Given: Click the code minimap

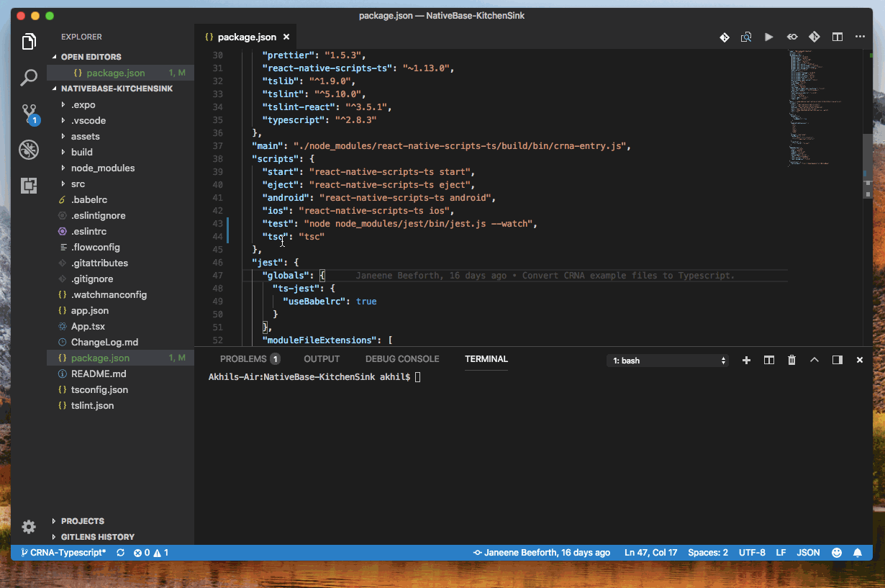Looking at the screenshot, I should [824, 108].
